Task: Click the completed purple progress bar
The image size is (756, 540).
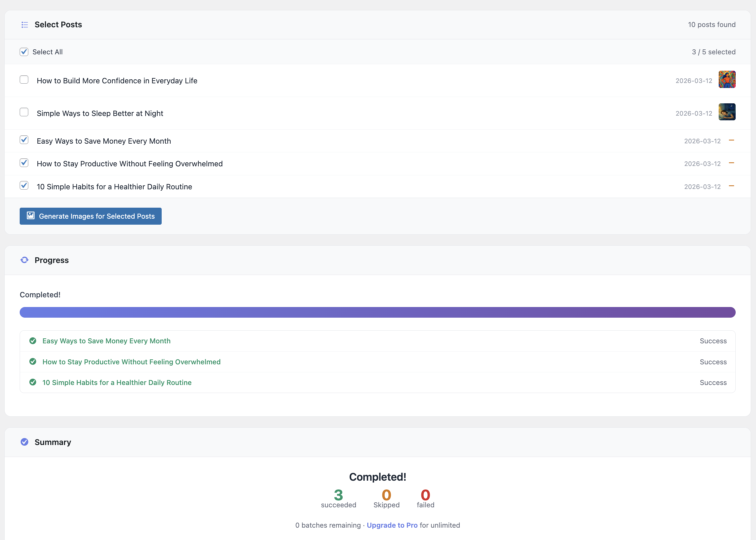Action: click(377, 312)
